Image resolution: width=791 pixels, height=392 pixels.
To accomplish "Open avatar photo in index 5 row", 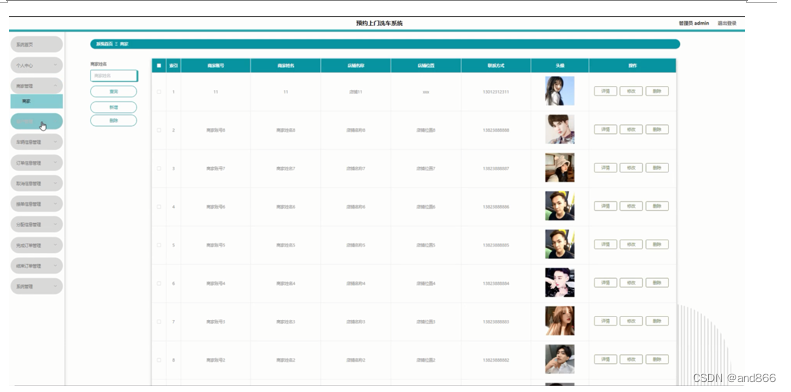I will click(x=559, y=244).
